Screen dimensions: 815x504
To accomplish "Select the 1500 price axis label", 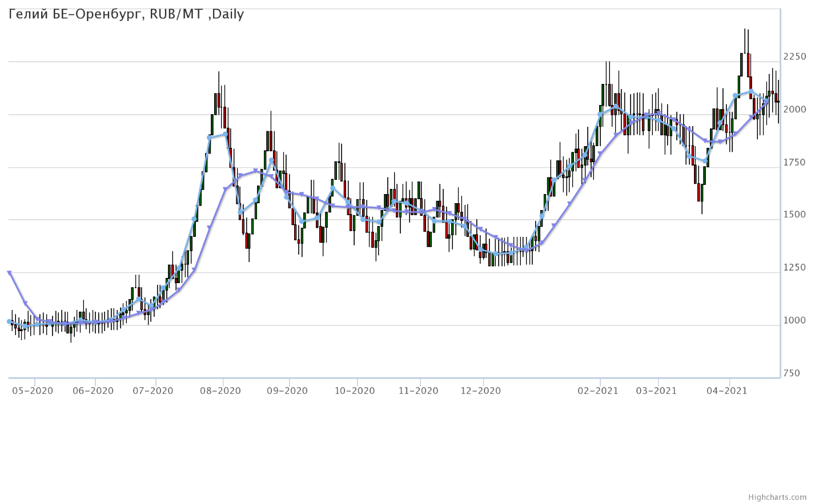I will tap(795, 215).
